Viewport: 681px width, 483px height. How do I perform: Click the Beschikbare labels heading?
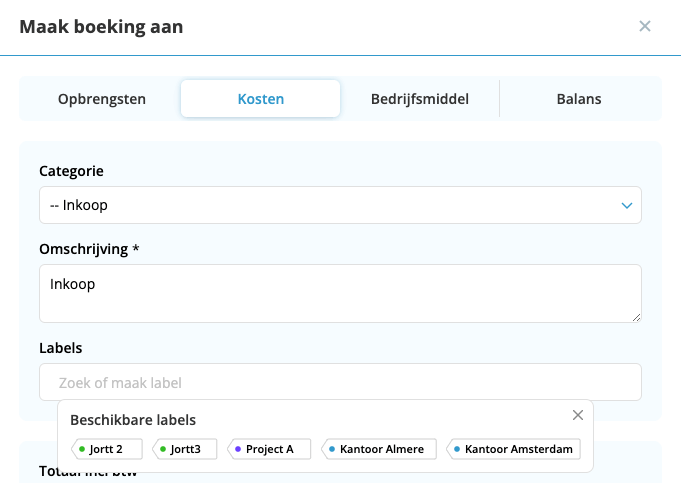[x=133, y=420]
